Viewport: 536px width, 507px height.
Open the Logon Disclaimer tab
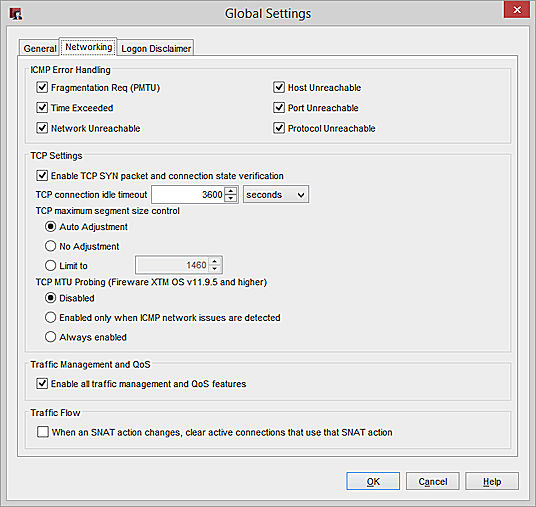[x=156, y=49]
